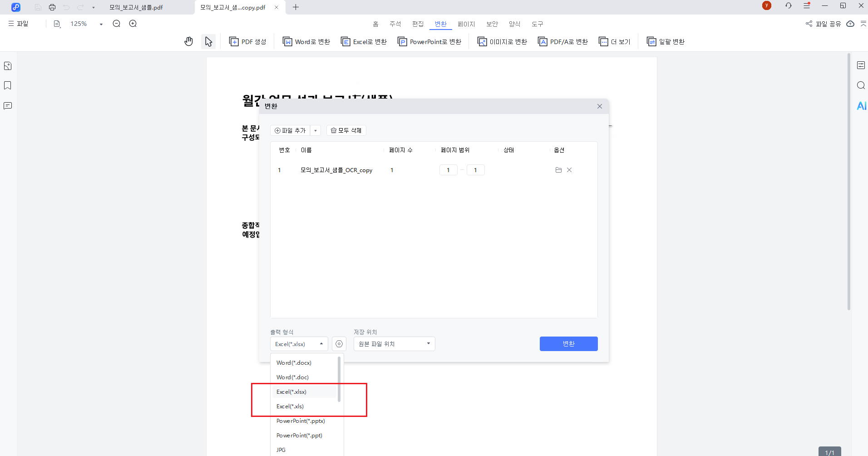The image size is (868, 456).
Task: Click the Word로 변환 tool
Action: click(306, 41)
